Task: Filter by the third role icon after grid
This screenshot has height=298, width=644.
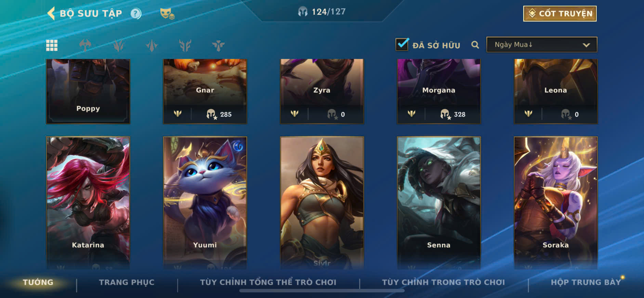Action: click(152, 45)
